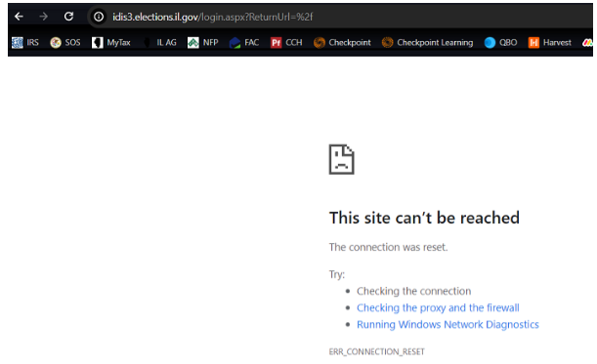
Task: Click the forward navigation arrow
Action: coord(44,17)
